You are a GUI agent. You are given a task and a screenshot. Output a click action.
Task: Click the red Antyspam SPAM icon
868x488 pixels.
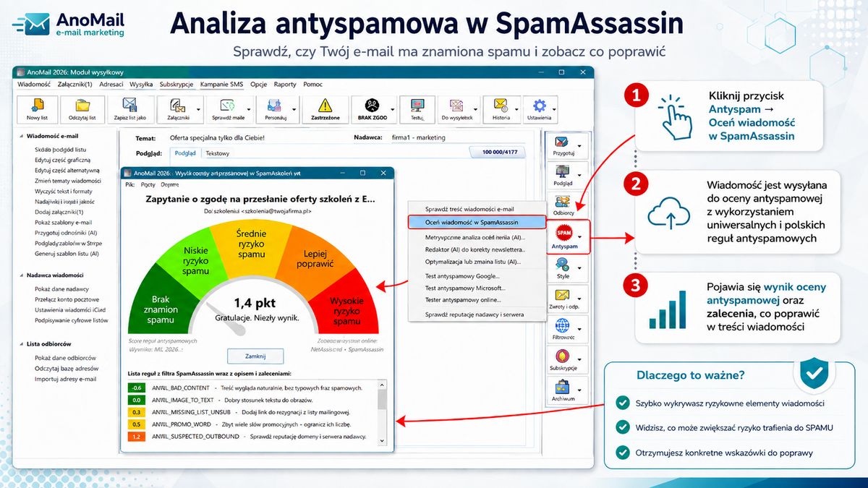pos(563,234)
